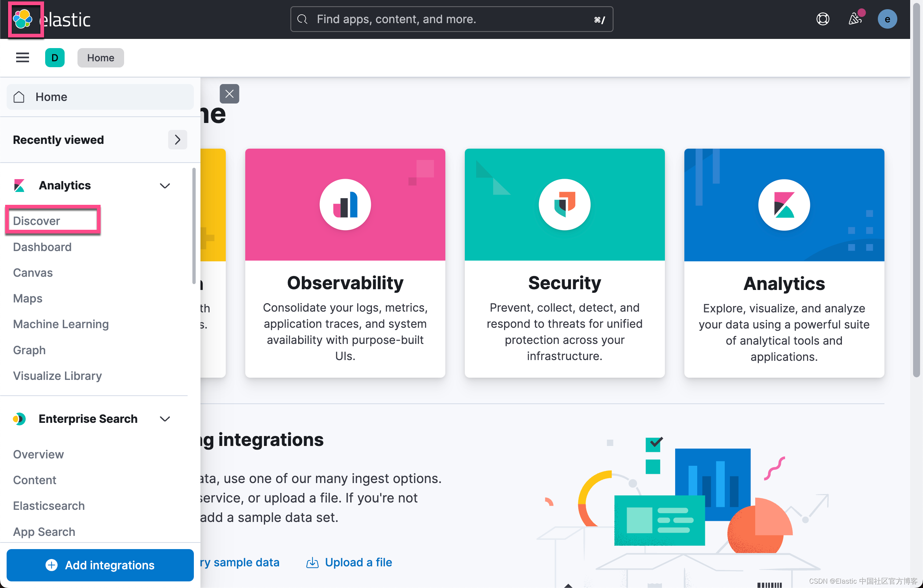Click the hamburger menu icon
Image resolution: width=923 pixels, height=588 pixels.
(22, 57)
